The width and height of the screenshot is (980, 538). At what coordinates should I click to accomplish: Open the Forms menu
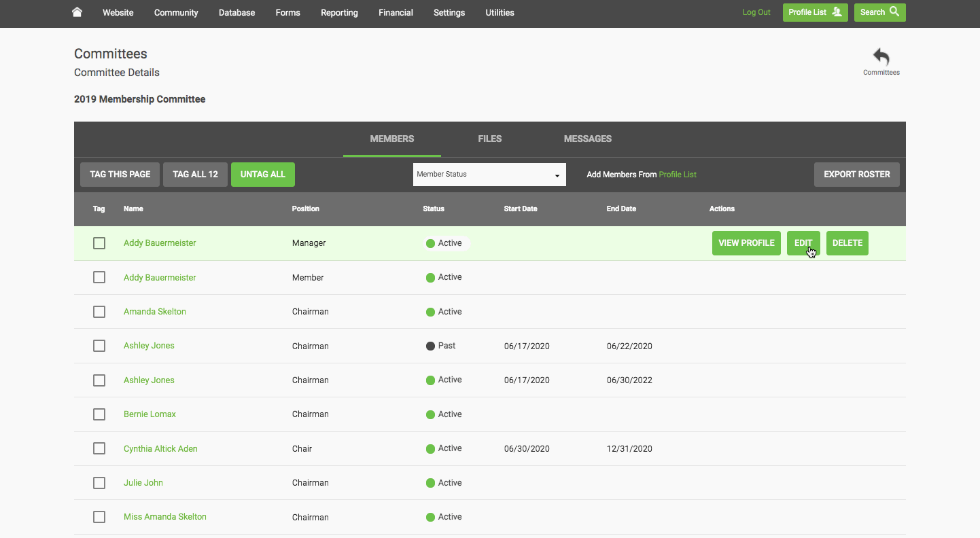pyautogui.click(x=288, y=12)
